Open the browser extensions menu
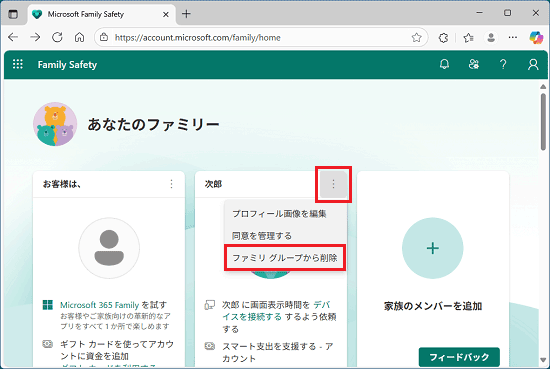The image size is (550, 369). pos(443,37)
